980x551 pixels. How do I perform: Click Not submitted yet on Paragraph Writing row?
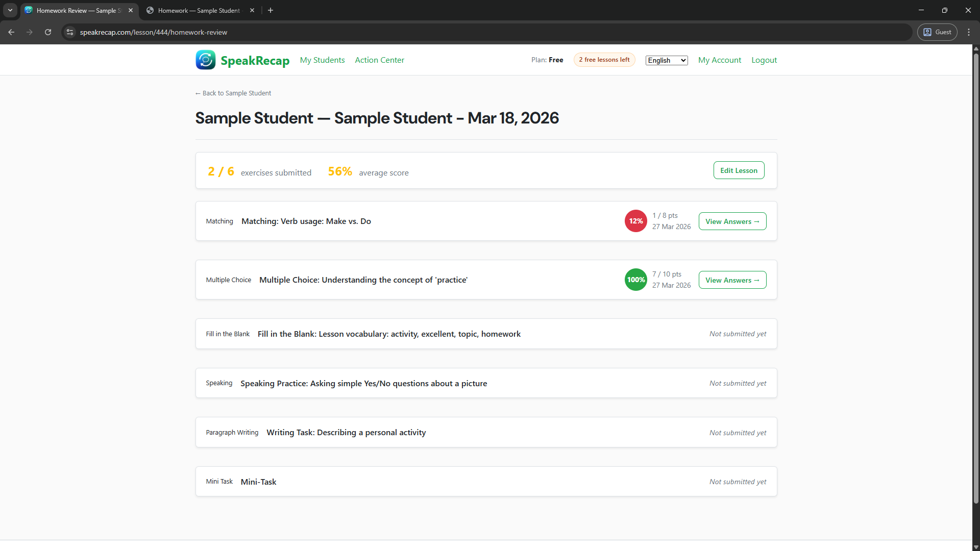point(738,433)
